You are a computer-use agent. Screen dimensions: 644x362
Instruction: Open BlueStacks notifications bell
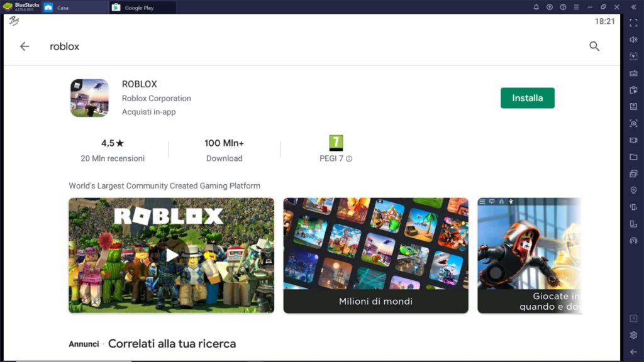[536, 7]
